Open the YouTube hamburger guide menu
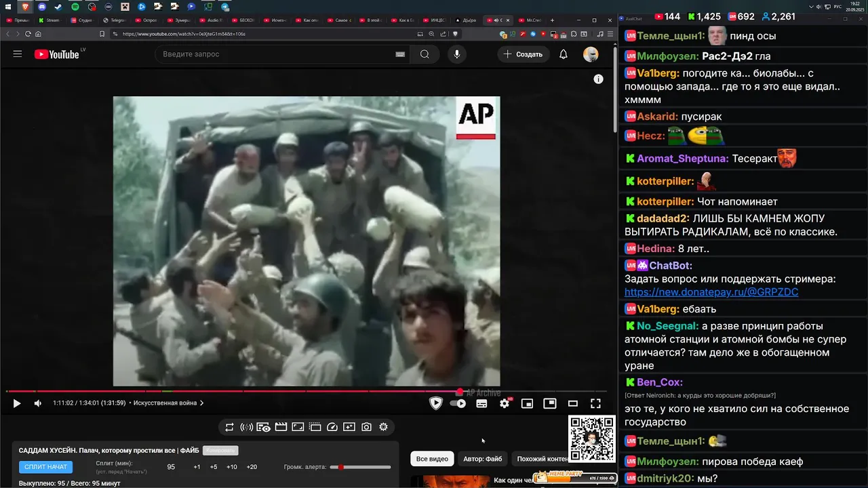The height and width of the screenshot is (488, 868). 18,54
